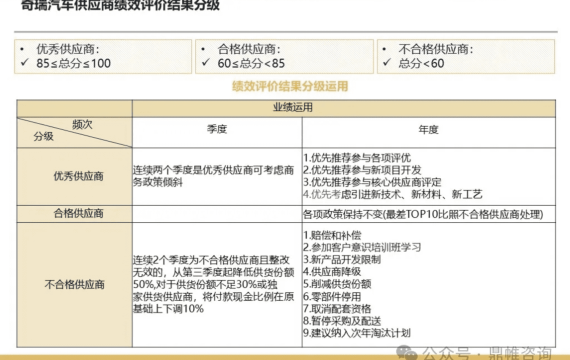Select the 优秀供应商 score box

pyautogui.click(x=103, y=56)
